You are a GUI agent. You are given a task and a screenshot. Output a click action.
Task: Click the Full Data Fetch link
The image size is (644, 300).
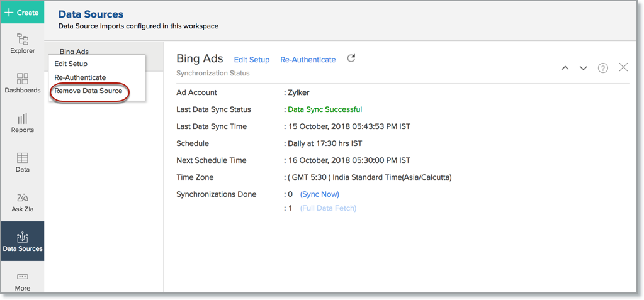(328, 208)
